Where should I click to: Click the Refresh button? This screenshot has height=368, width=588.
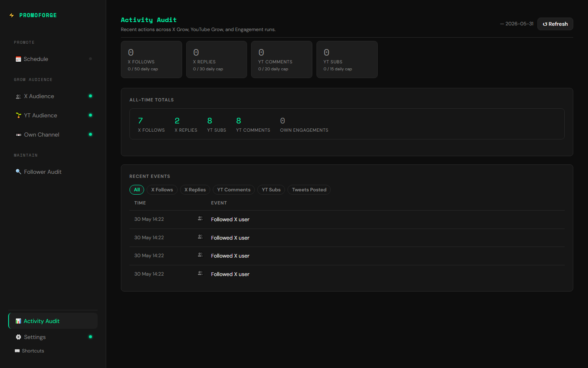555,24
